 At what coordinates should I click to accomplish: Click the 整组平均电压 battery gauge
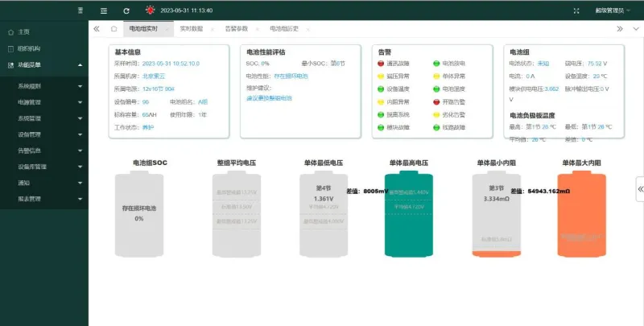tap(237, 214)
